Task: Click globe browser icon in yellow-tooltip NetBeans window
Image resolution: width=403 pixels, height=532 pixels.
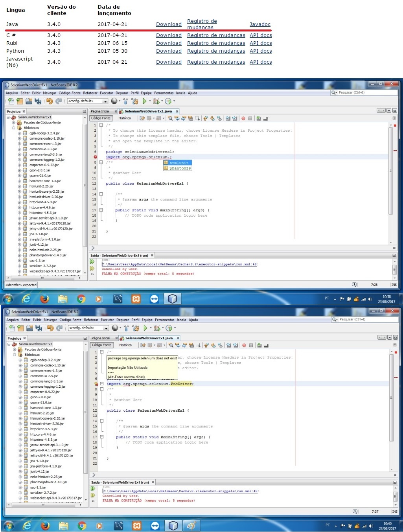Action: pyautogui.click(x=115, y=328)
